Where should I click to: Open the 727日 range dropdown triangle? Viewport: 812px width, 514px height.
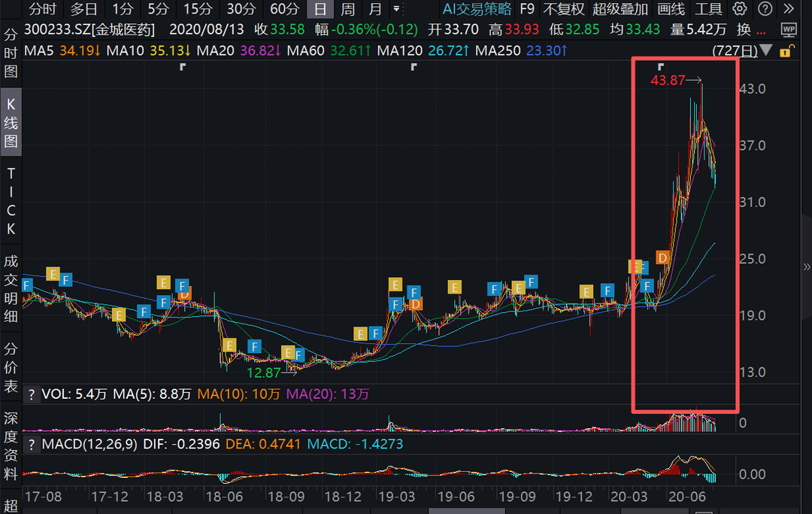(766, 51)
